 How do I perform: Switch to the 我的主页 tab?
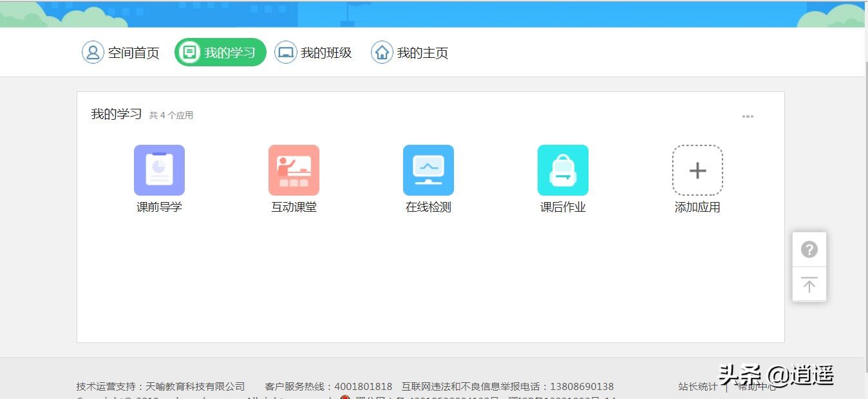(410, 52)
